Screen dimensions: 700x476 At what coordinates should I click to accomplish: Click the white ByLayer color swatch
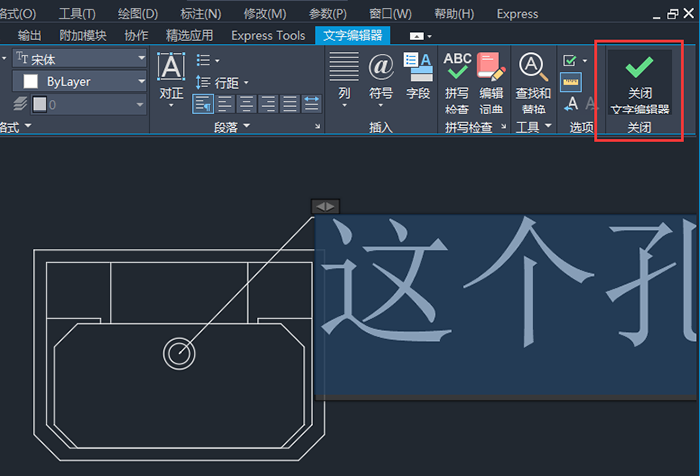tap(30, 81)
